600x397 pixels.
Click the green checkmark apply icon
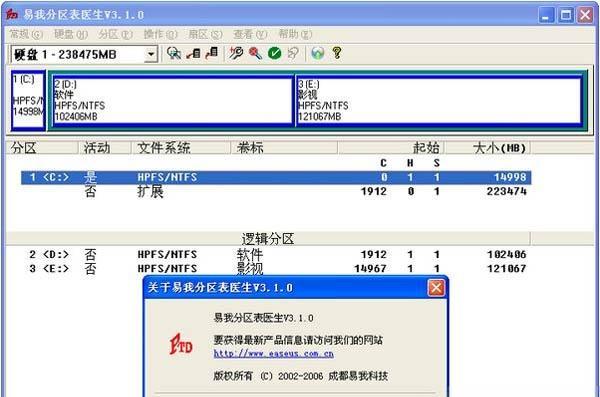tap(274, 53)
